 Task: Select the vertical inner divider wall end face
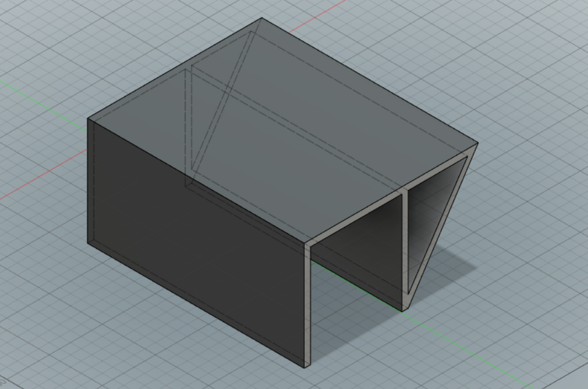coord(405,251)
